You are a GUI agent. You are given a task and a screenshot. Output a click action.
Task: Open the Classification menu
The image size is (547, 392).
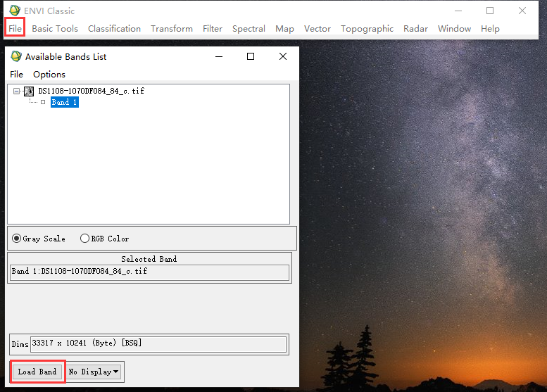114,29
